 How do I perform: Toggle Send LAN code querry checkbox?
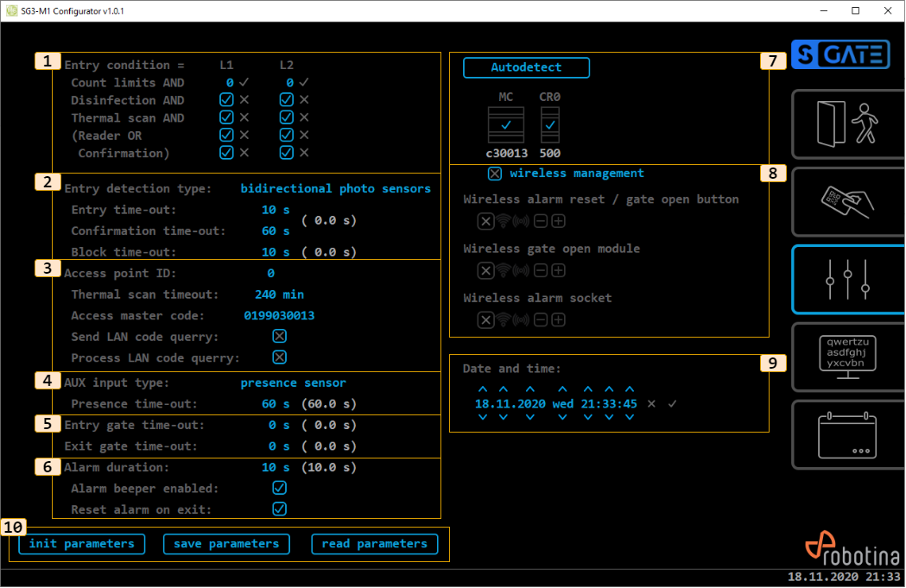pos(279,336)
